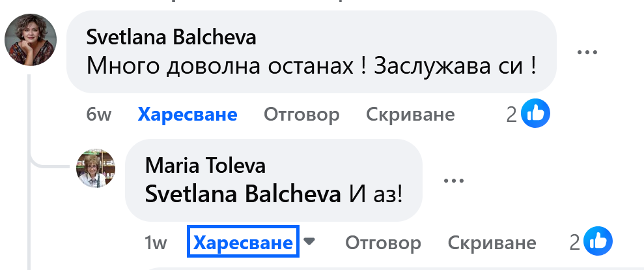Image resolution: width=644 pixels, height=270 pixels.
Task: Click the 6w comment timestamp
Action: pyautogui.click(x=99, y=115)
